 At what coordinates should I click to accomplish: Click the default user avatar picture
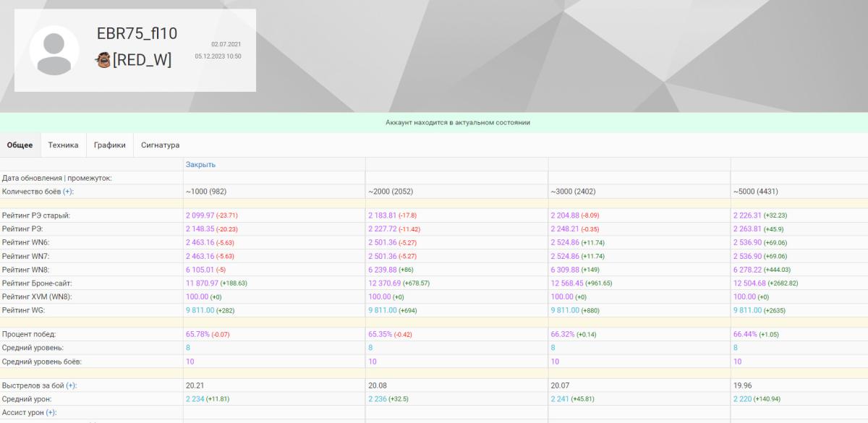[x=54, y=51]
